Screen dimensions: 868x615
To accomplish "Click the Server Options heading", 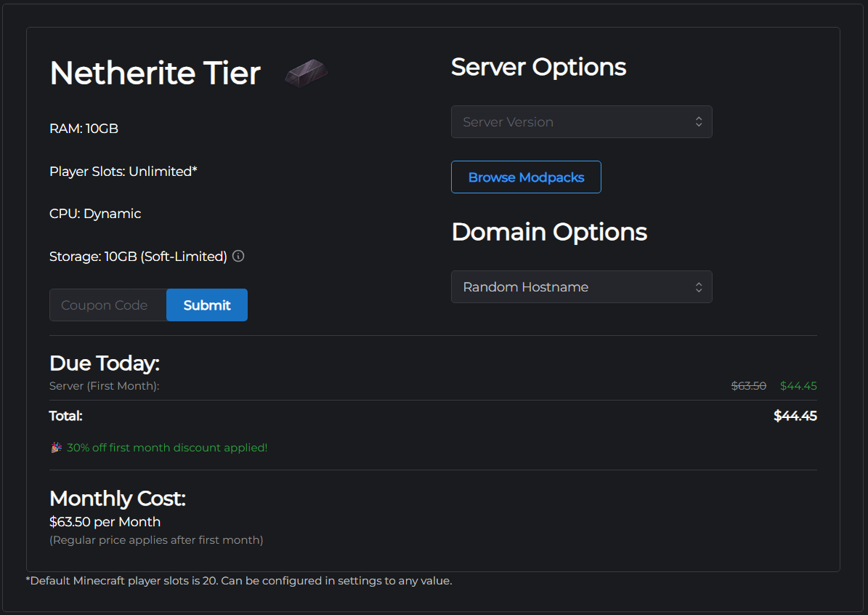I will click(539, 67).
